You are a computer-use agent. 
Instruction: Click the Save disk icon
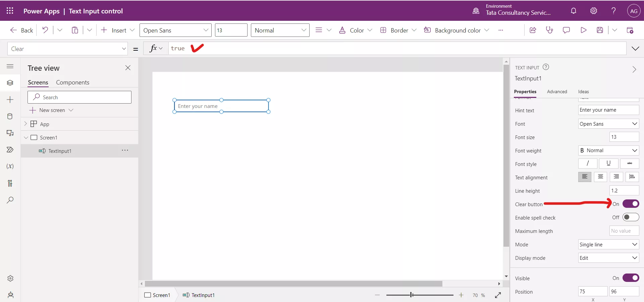coord(600,30)
